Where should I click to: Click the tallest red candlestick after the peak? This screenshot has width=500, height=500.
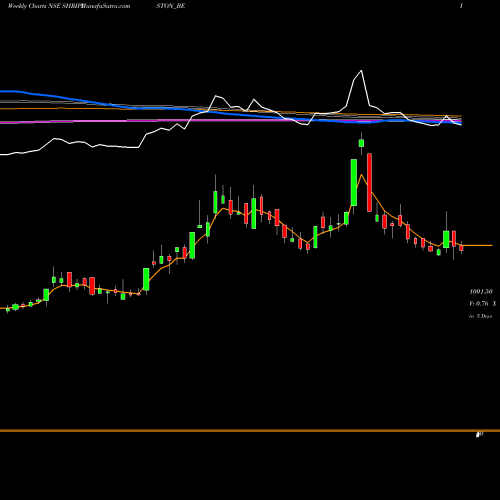click(x=369, y=182)
